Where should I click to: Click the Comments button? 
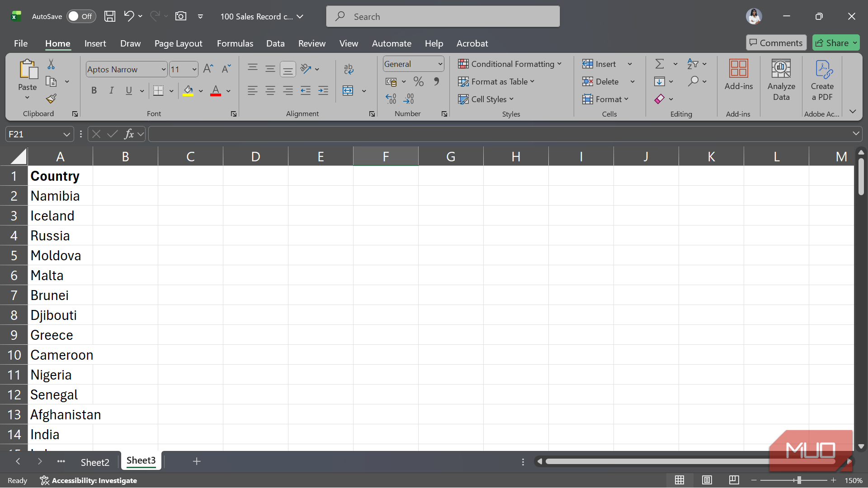click(x=776, y=43)
